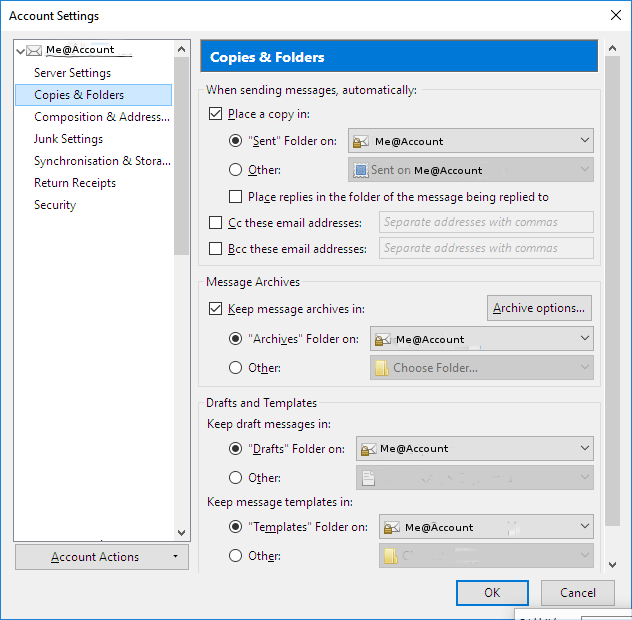
Task: Click the Bcc email addresses input field
Action: click(486, 248)
